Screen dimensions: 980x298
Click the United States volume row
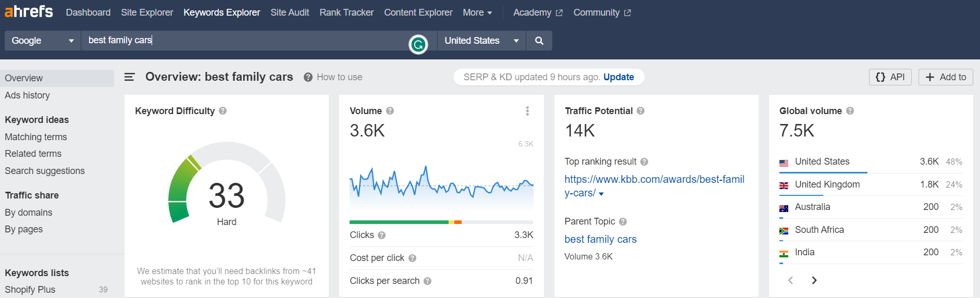pos(871,162)
